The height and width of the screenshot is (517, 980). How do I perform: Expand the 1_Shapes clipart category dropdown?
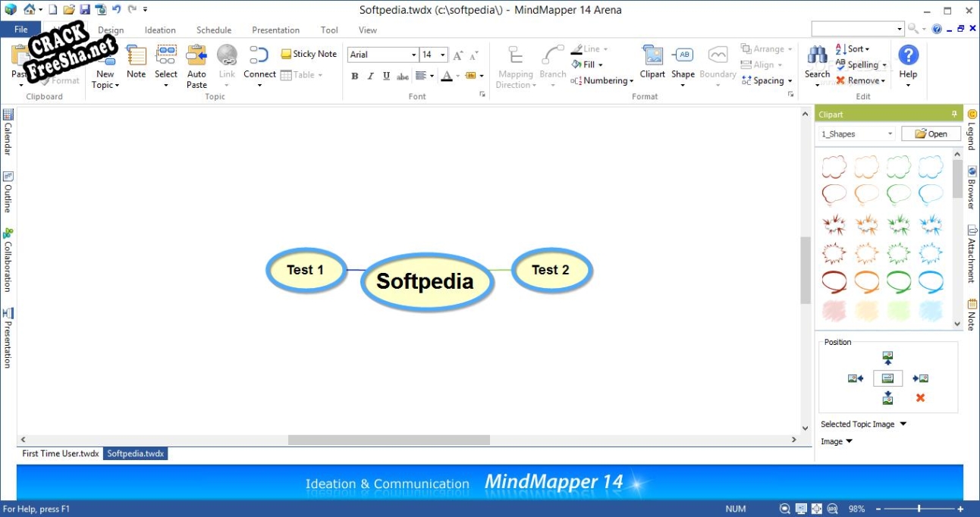click(890, 134)
